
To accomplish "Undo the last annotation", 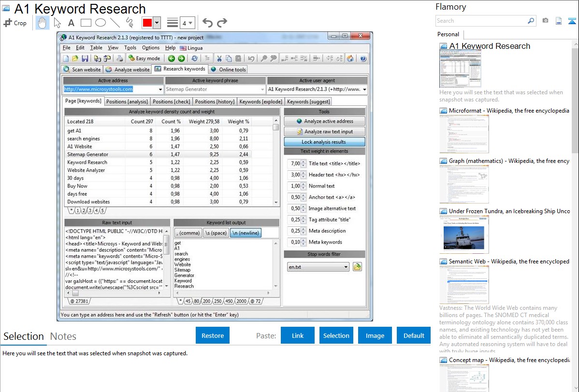I will click(207, 23).
